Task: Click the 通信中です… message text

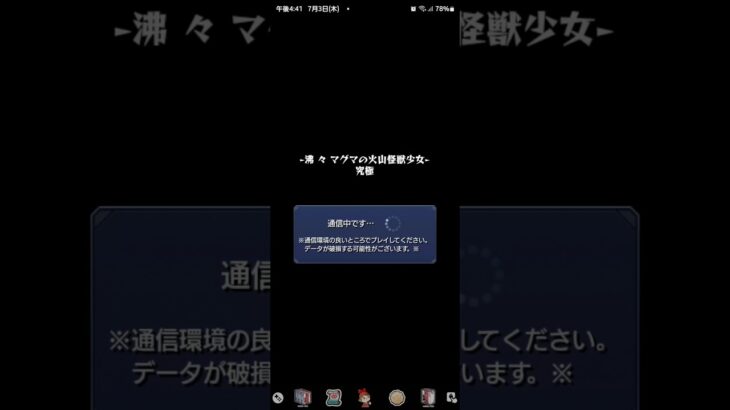Action: [350, 224]
